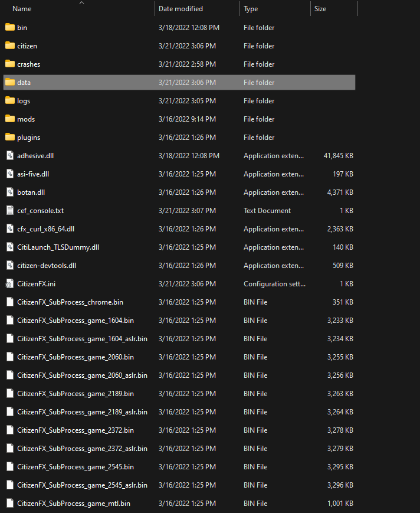
Task: Click the 41,845 KB size of adhesive.dll
Action: pyautogui.click(x=338, y=156)
